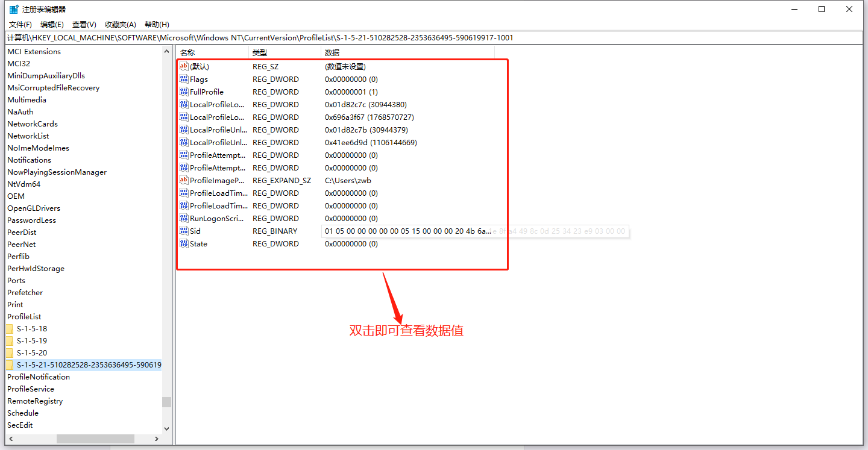This screenshot has width=868, height=450.
Task: Click the REG_DWORD icon next to Flags
Action: coord(183,79)
